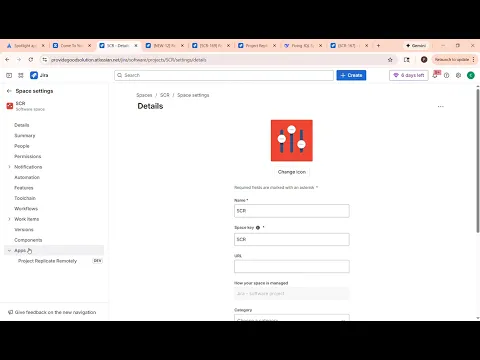Go to Spaces breadcrumb

pos(144,95)
